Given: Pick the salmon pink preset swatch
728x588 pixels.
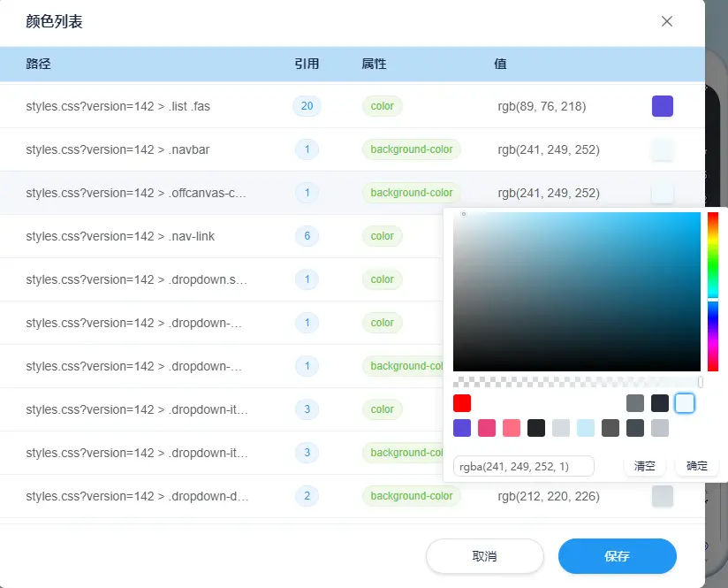Looking at the screenshot, I should tap(512, 428).
